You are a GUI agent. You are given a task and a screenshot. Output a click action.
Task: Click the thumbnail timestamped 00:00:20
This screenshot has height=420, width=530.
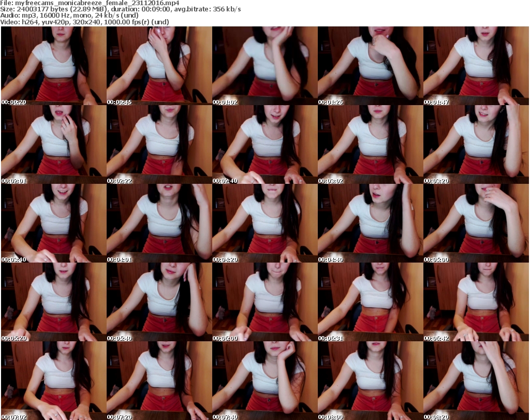(54, 66)
